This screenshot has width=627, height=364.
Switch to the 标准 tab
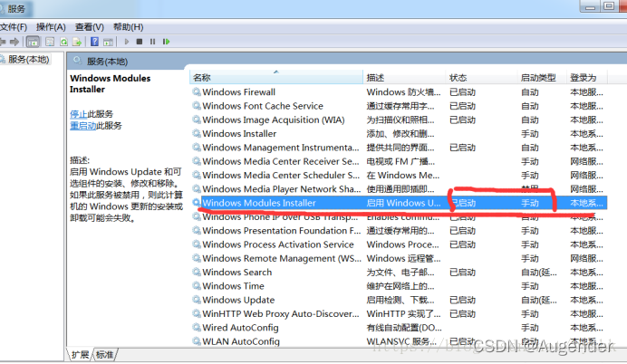click(105, 354)
